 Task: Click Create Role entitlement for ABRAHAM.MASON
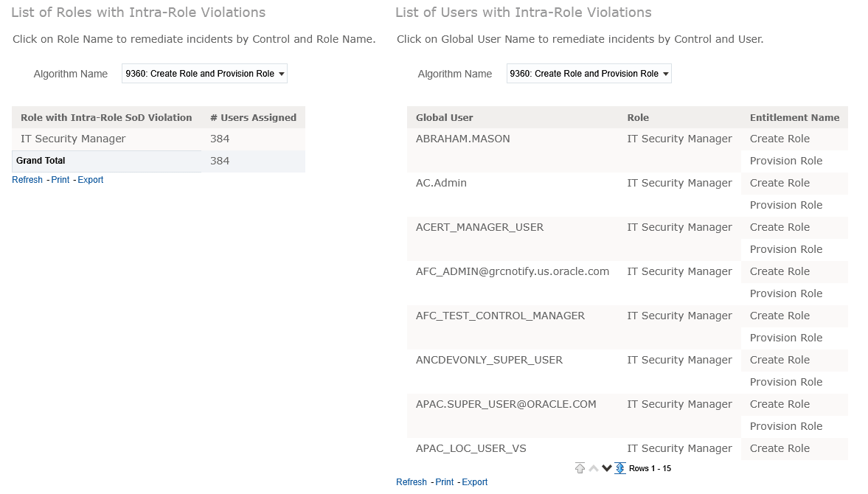click(780, 139)
